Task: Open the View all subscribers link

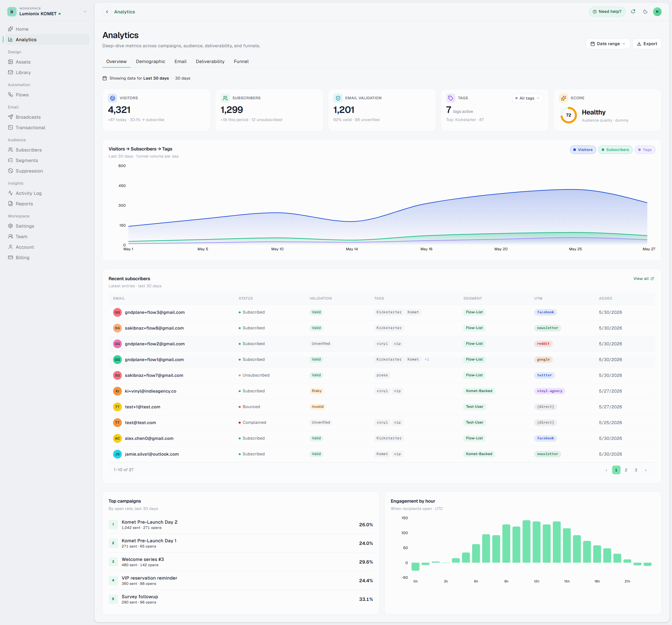Action: [x=643, y=279]
